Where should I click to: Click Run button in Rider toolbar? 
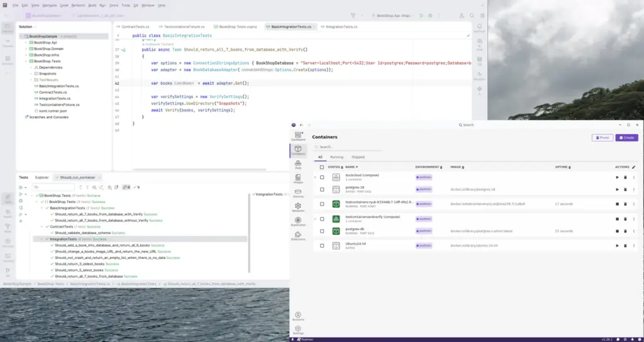pyautogui.click(x=421, y=16)
